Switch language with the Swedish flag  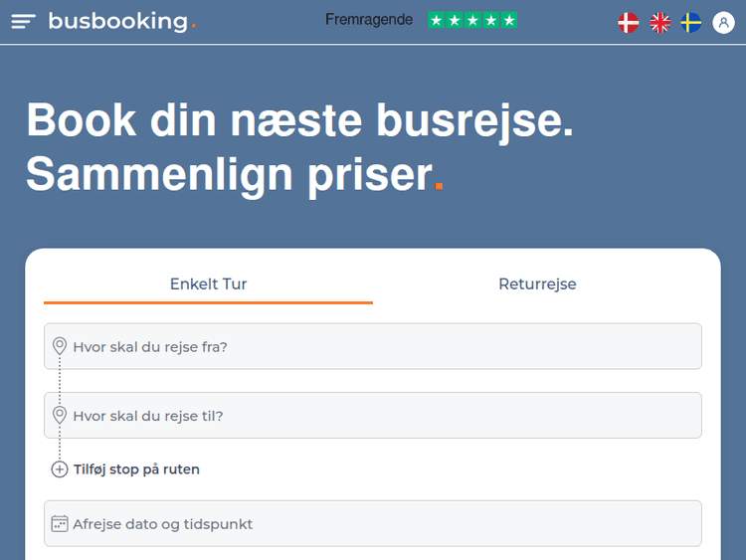pos(691,22)
